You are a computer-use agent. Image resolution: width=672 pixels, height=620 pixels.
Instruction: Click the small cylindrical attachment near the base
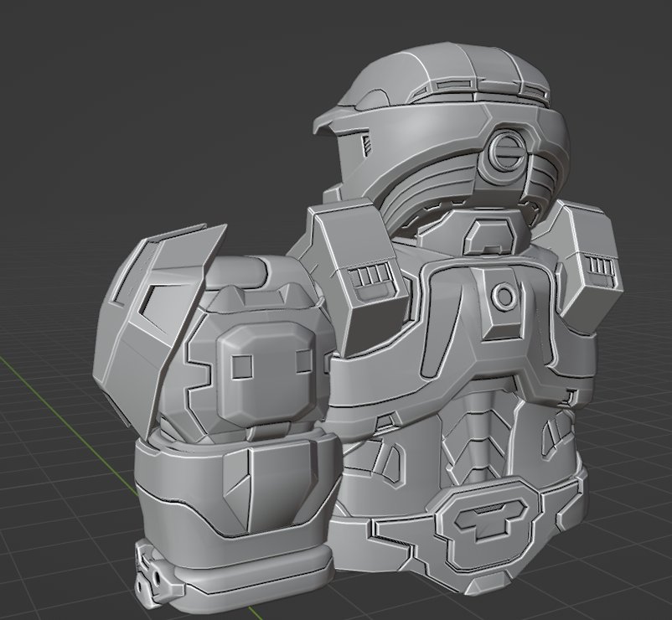point(155,576)
